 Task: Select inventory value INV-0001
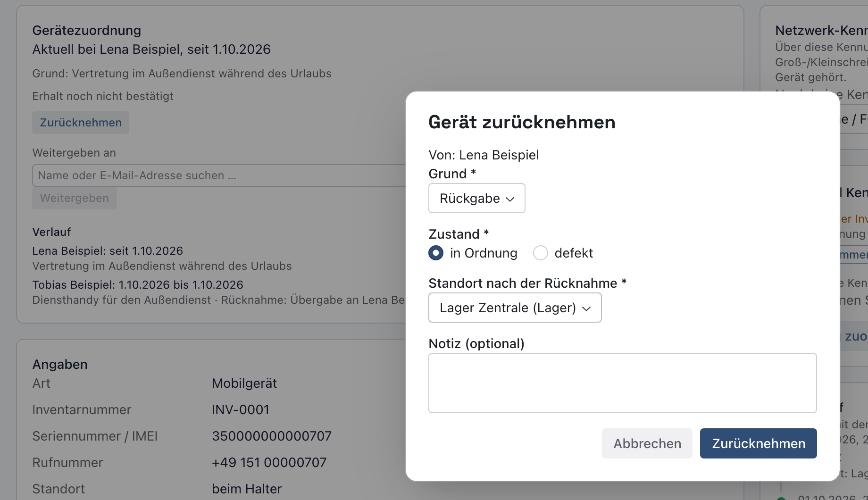click(241, 409)
